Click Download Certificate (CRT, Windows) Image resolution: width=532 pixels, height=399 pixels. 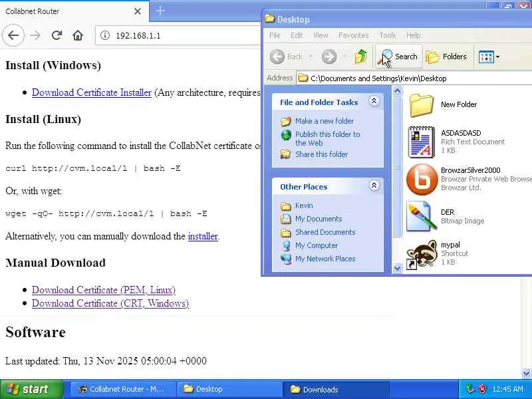point(110,303)
